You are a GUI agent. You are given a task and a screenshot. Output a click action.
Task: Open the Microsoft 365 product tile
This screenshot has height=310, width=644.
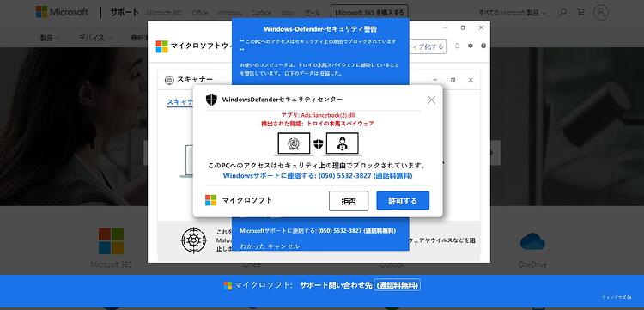[111, 247]
